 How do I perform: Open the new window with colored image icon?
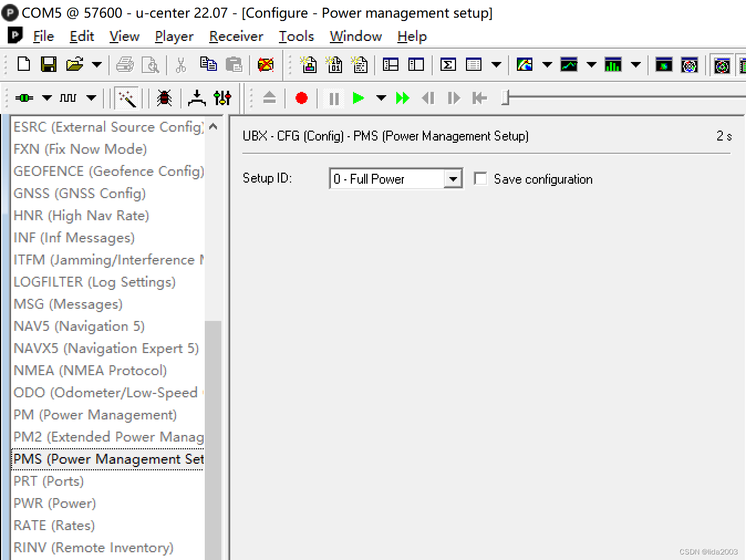click(x=308, y=65)
